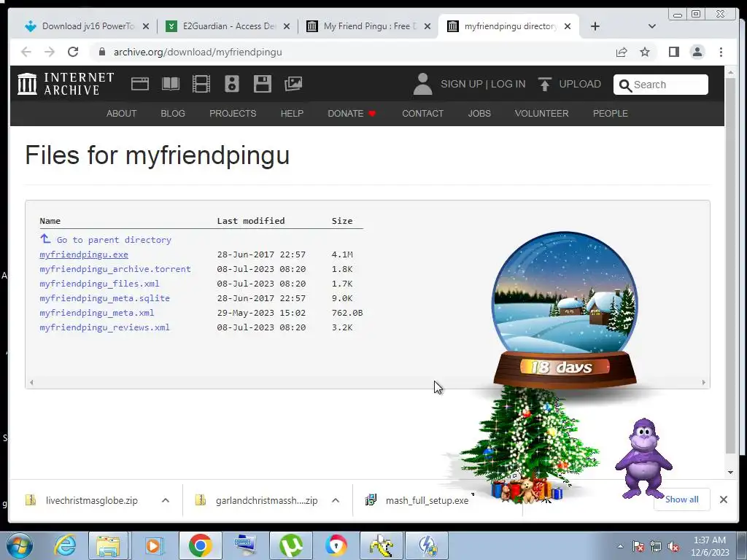Open the Texts book icon
This screenshot has width=747, height=560.
coord(171,84)
